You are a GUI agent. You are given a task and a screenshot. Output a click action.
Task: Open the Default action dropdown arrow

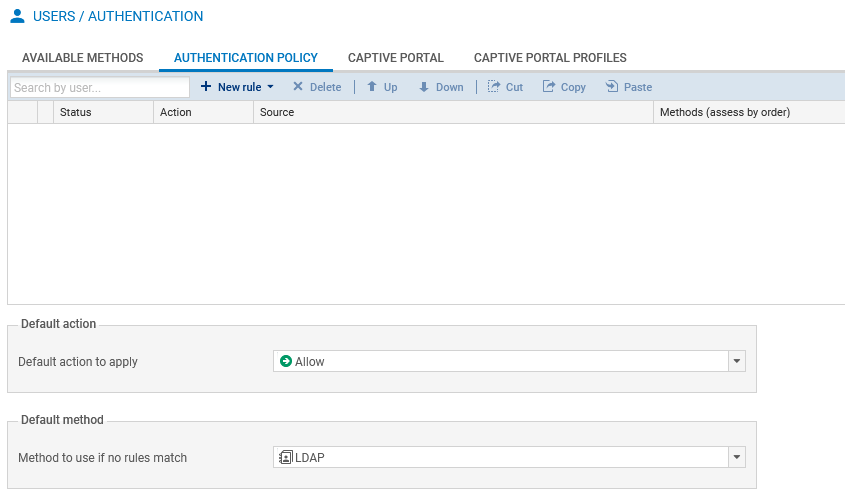[x=737, y=361]
